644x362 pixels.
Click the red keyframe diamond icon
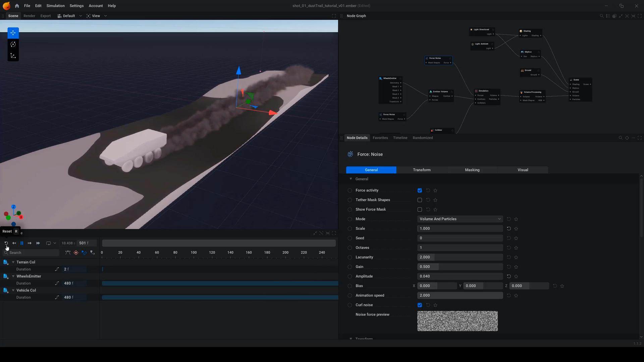pos(76,253)
